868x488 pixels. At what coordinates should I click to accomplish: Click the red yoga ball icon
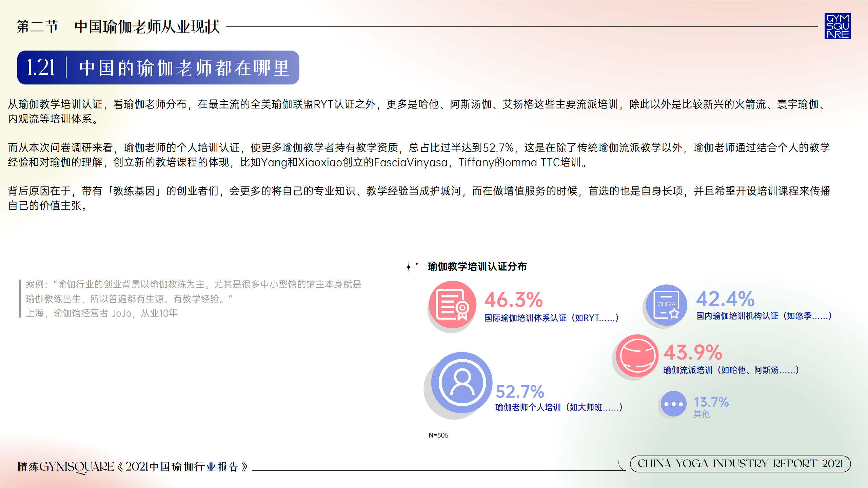(x=637, y=356)
